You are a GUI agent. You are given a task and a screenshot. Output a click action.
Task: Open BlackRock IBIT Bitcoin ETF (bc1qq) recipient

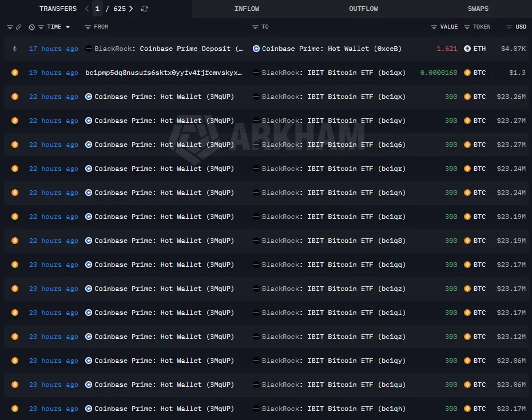[334, 265]
